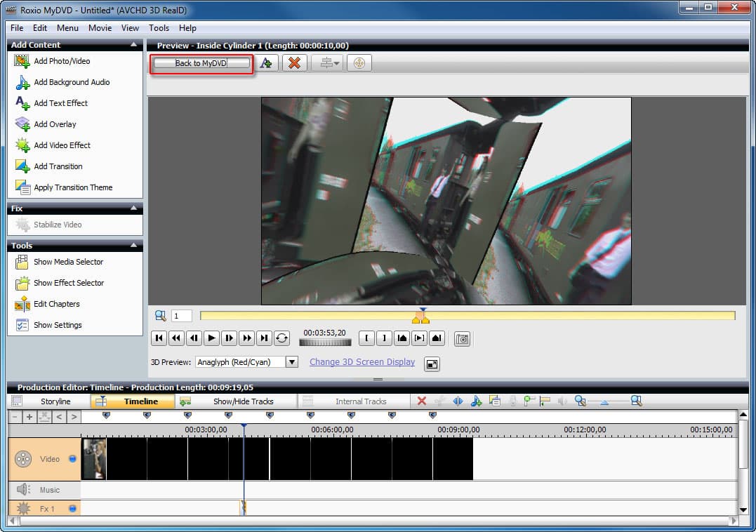
Task: Open Edit Chapters tool
Action: click(56, 304)
